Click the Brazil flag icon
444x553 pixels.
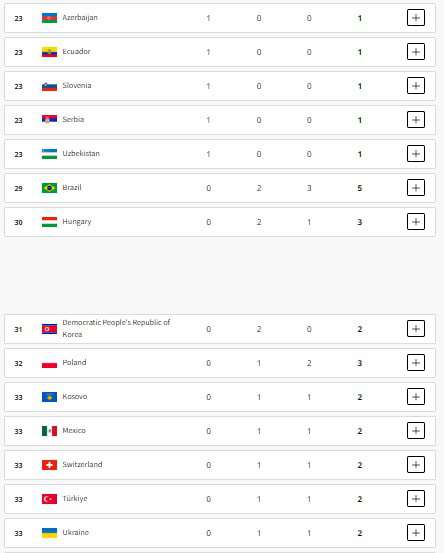[x=49, y=188]
